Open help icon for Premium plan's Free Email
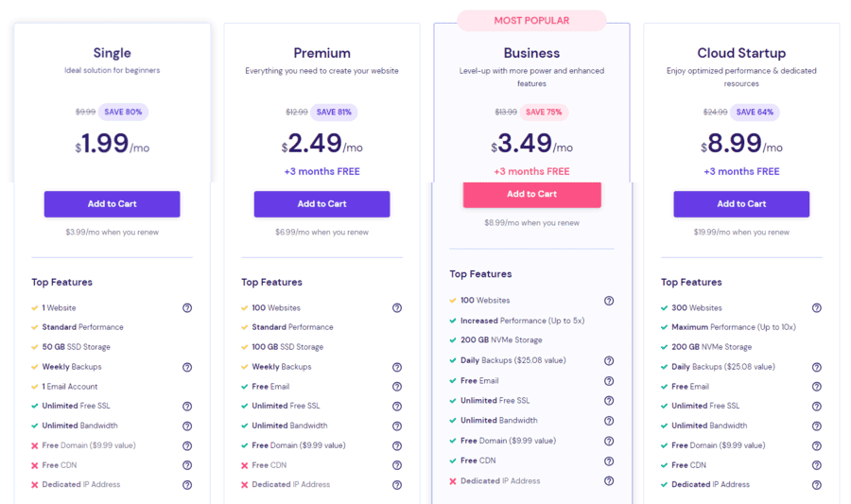The height and width of the screenshot is (504, 851). tap(397, 387)
